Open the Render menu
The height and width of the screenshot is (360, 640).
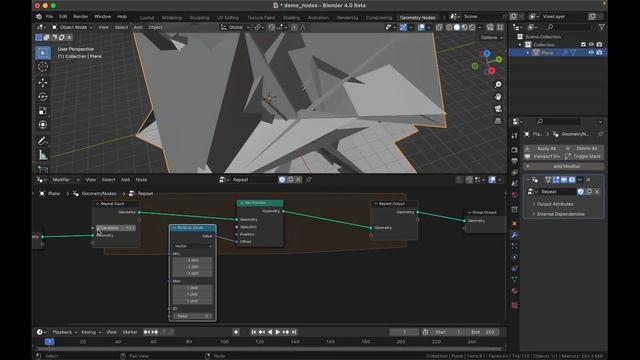point(80,17)
